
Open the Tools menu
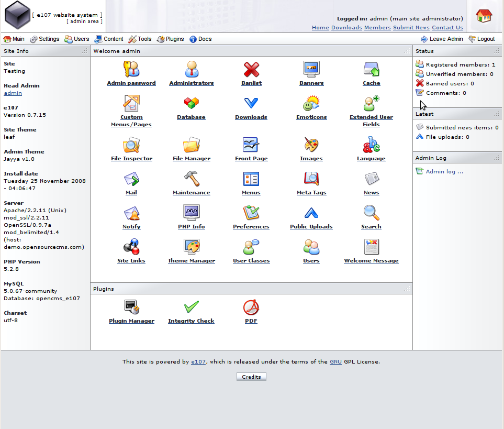pos(140,39)
